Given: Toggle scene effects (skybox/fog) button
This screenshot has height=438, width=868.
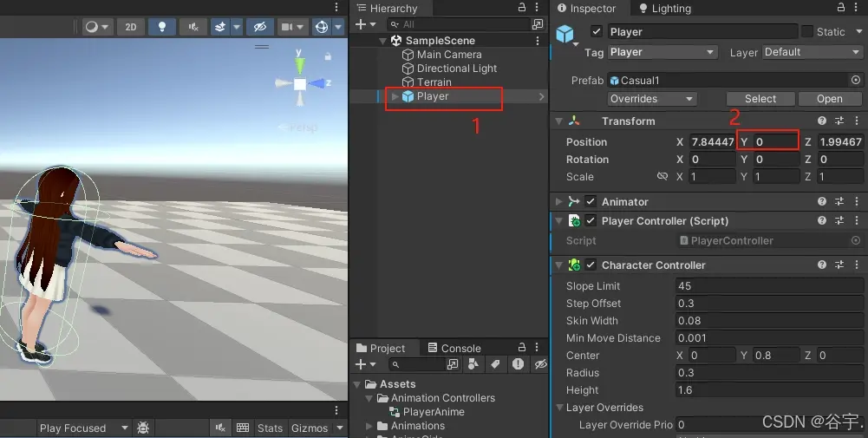Looking at the screenshot, I should pos(220,27).
